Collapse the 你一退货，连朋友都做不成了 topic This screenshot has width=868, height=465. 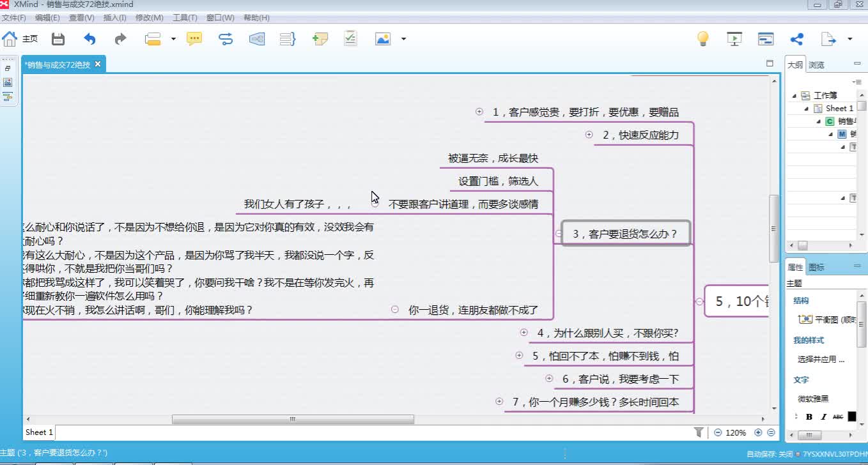coord(395,310)
